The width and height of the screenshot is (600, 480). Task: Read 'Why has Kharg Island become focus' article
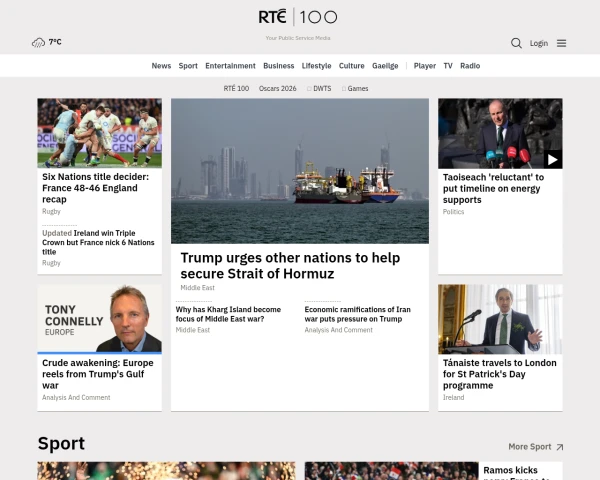pos(228,314)
